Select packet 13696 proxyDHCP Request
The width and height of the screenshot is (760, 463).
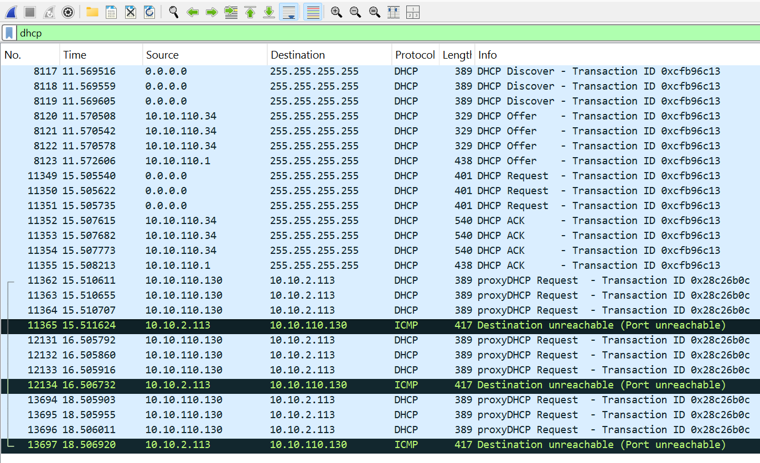pyautogui.click(x=380, y=430)
